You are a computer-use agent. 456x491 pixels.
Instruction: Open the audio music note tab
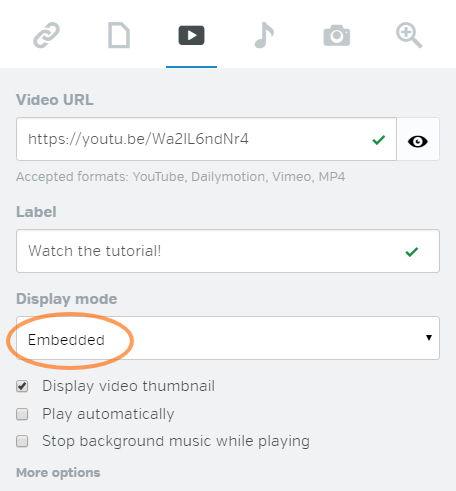tap(264, 35)
